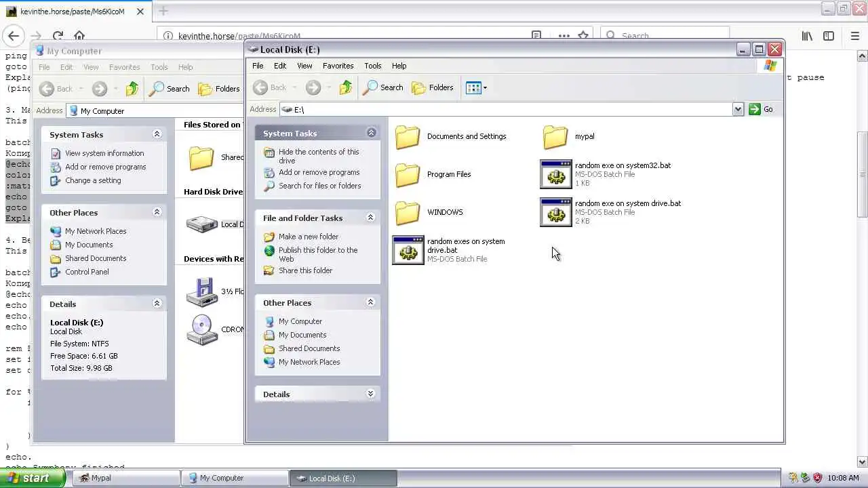This screenshot has height=488, width=868.
Task: Collapse Other Places panel in Local Disk window
Action: (370, 302)
